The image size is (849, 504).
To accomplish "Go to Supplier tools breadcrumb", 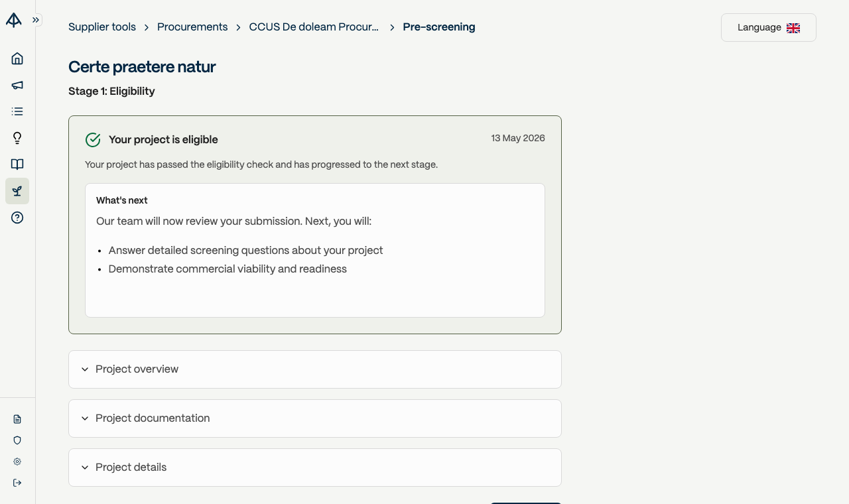I will click(x=102, y=27).
